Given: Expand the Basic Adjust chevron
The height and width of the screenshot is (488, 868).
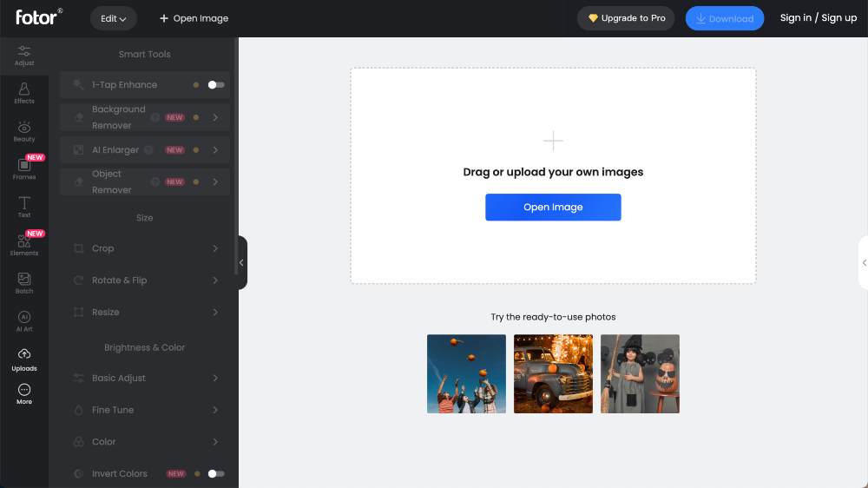Looking at the screenshot, I should tap(215, 378).
